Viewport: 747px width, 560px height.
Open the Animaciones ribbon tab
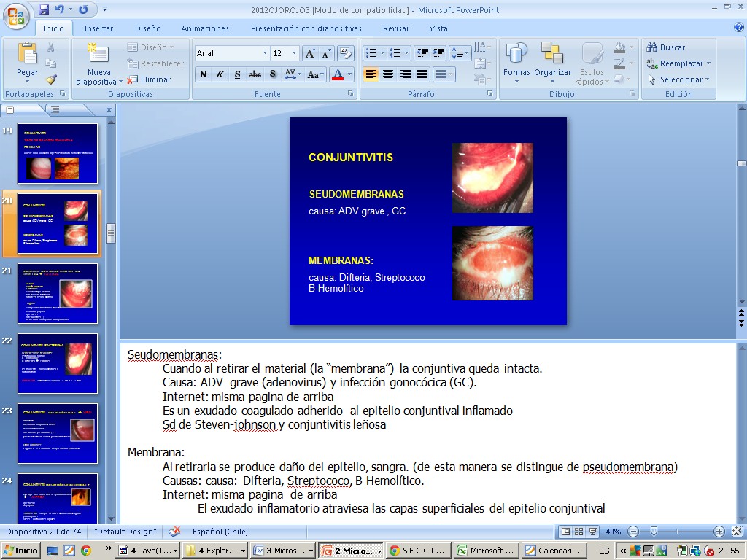pyautogui.click(x=205, y=28)
